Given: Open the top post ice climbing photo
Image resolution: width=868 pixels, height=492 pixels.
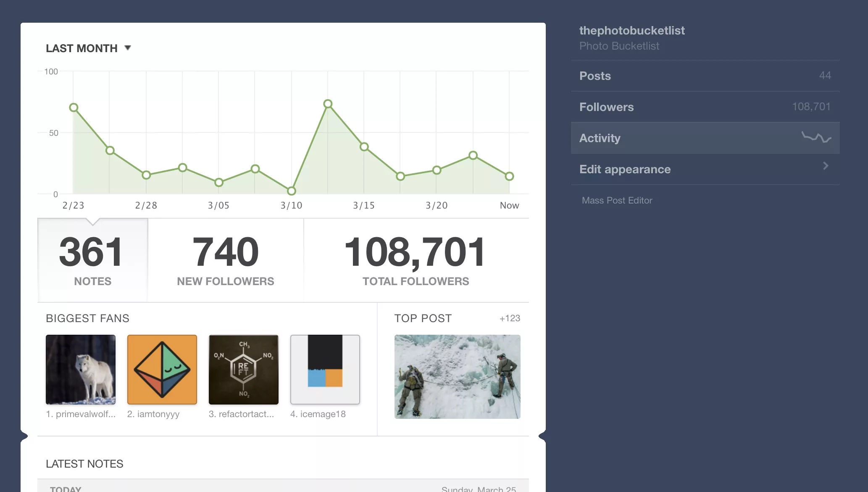Looking at the screenshot, I should [457, 377].
